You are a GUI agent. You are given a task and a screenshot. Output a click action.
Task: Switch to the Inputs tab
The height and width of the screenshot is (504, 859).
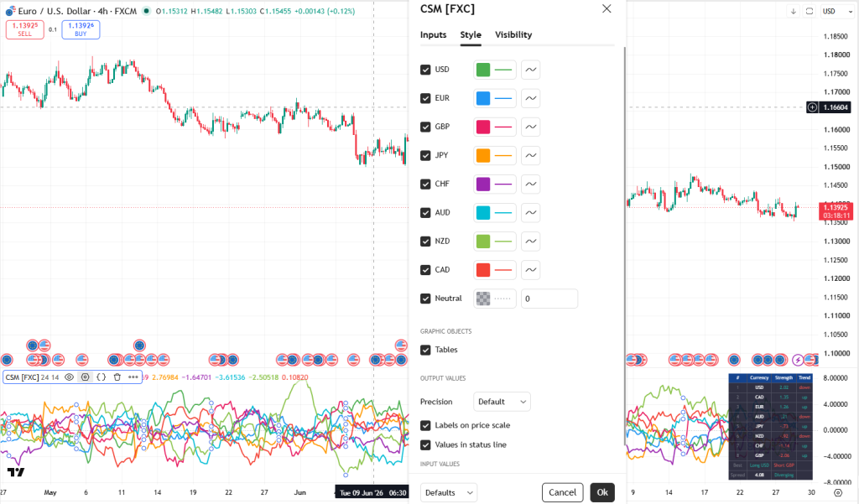coord(434,34)
